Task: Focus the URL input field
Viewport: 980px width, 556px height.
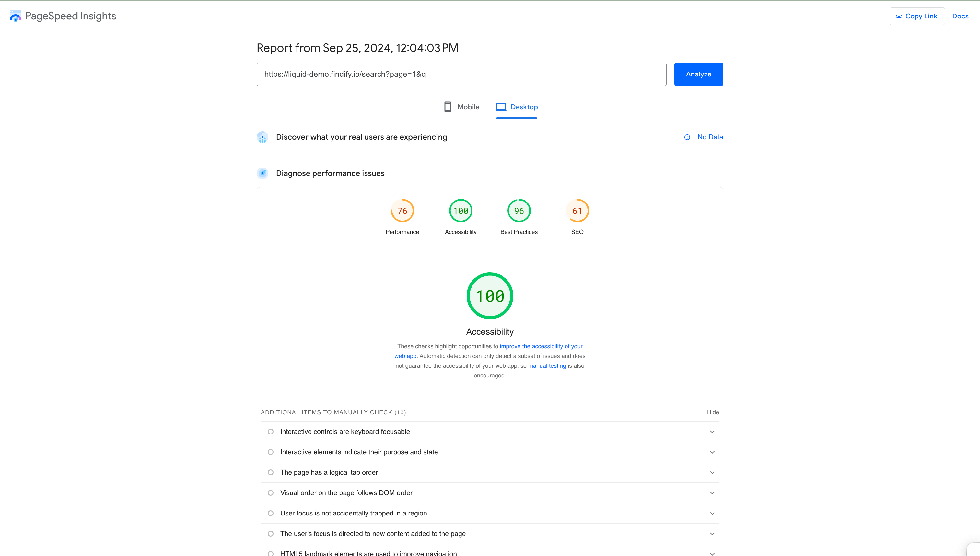Action: pyautogui.click(x=461, y=74)
